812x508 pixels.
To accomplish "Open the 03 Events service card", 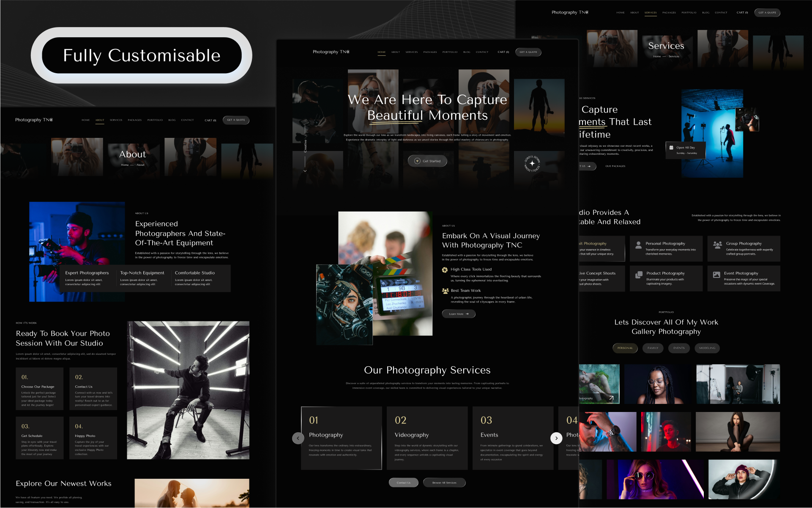I will 513,438.
